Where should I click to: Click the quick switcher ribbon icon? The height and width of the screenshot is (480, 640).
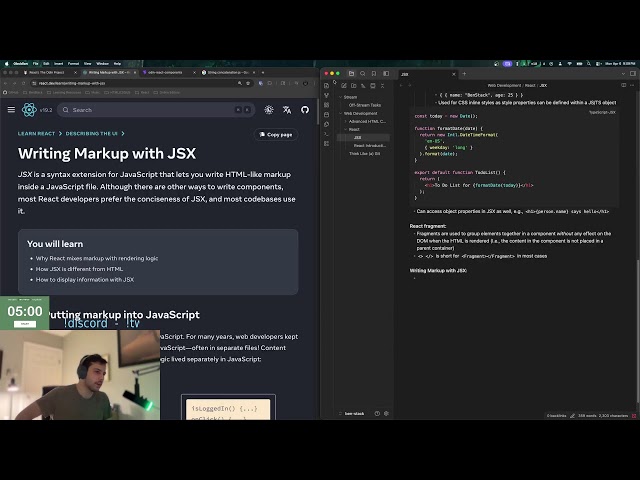327,86
